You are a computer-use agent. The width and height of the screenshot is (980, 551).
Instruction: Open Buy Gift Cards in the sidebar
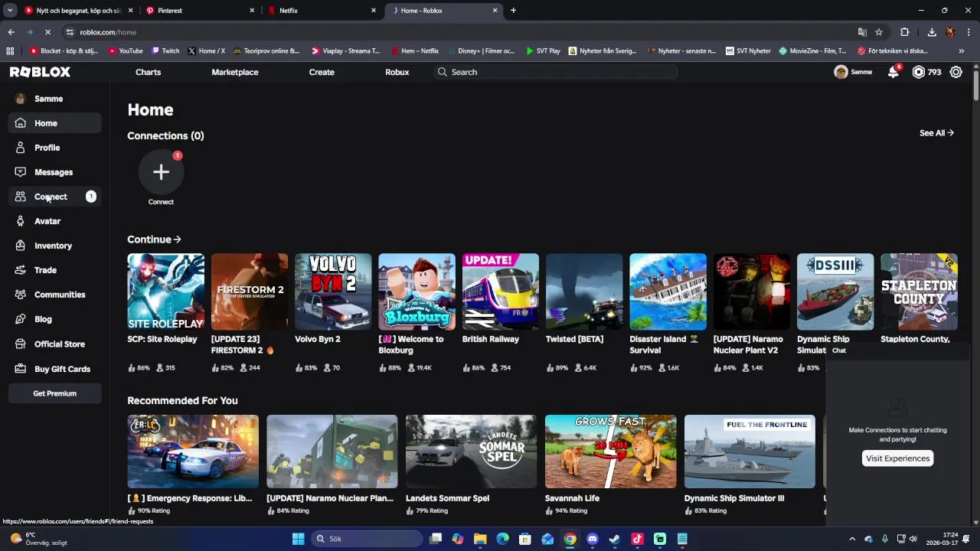coord(54,369)
